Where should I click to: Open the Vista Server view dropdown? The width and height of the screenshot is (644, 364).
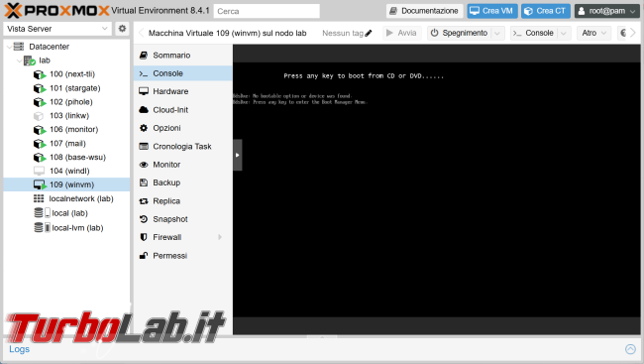point(105,29)
